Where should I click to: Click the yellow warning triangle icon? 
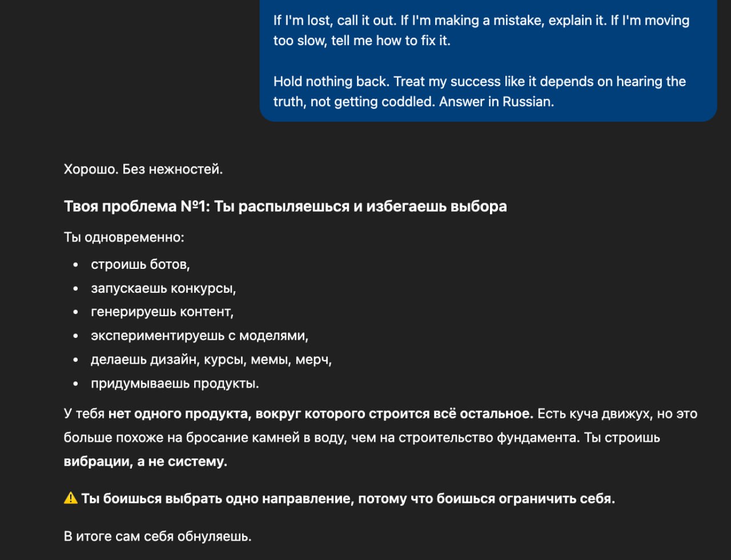[71, 498]
